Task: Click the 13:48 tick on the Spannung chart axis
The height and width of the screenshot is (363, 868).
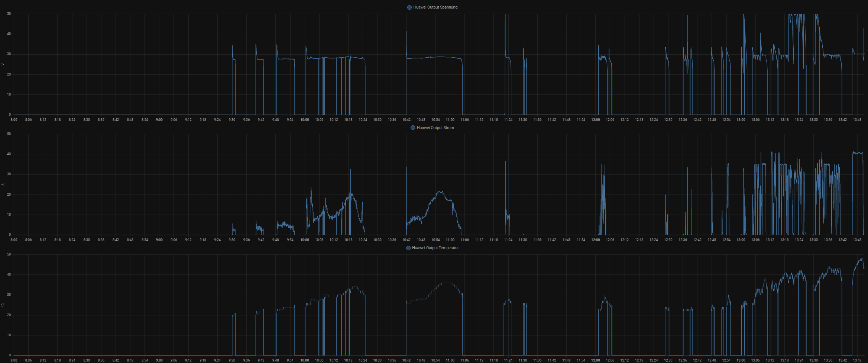Action: (857, 120)
